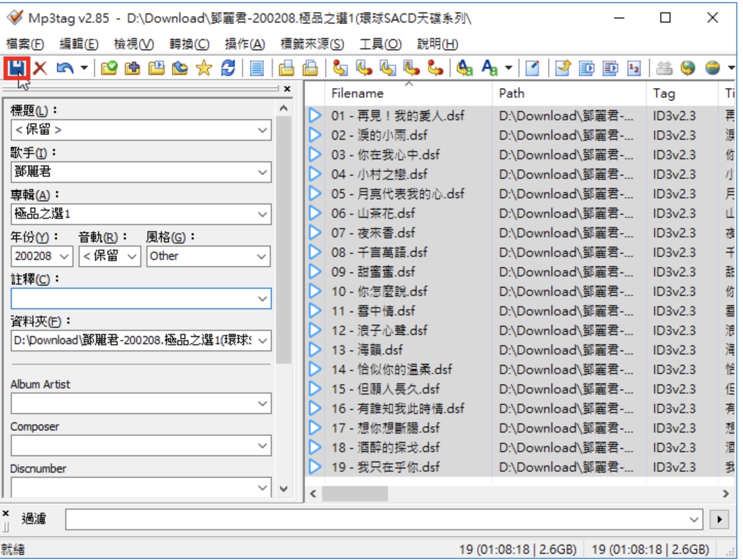
Task: Click into the Album Artist field
Action: (x=133, y=404)
